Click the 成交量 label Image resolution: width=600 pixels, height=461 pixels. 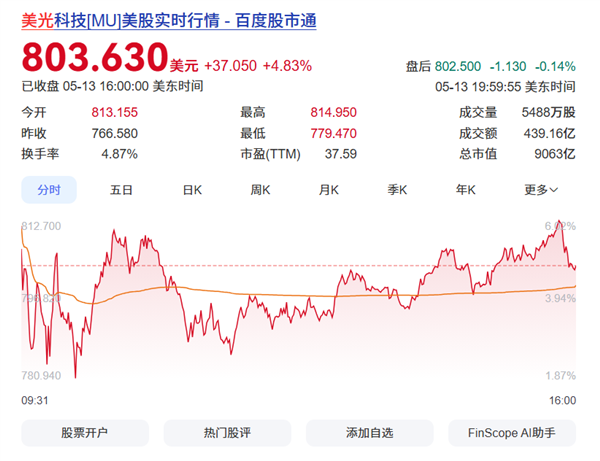(x=478, y=112)
